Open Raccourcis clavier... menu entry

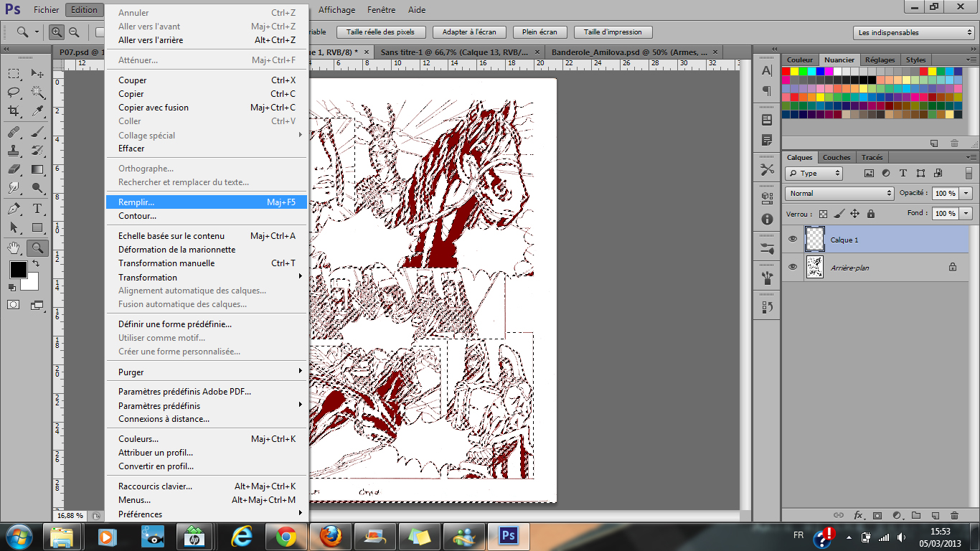click(207, 486)
